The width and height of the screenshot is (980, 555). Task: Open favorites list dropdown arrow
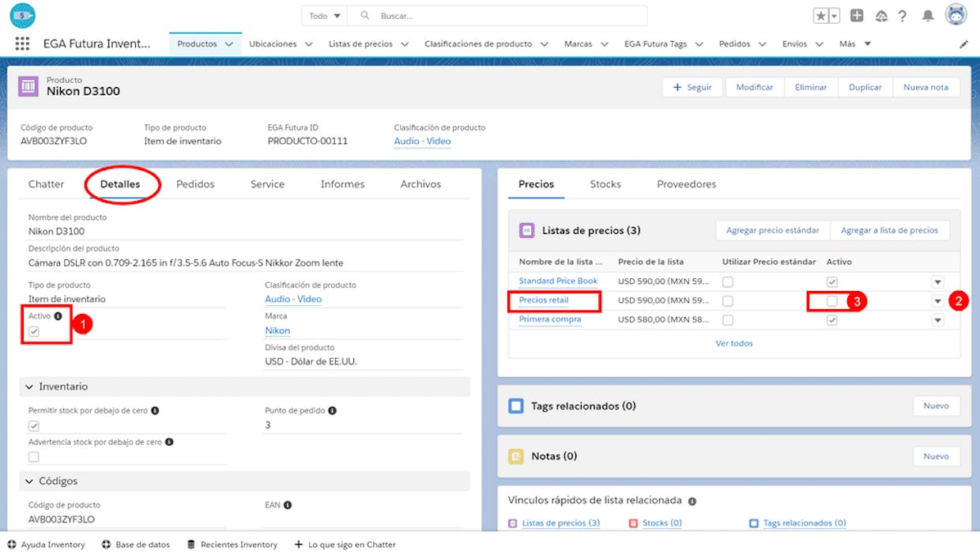[834, 16]
